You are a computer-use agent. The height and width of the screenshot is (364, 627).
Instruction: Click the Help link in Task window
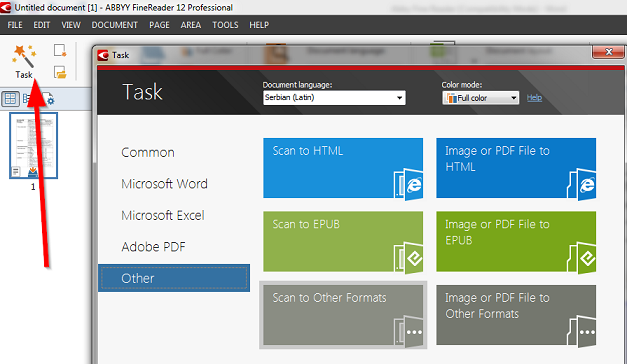point(534,98)
